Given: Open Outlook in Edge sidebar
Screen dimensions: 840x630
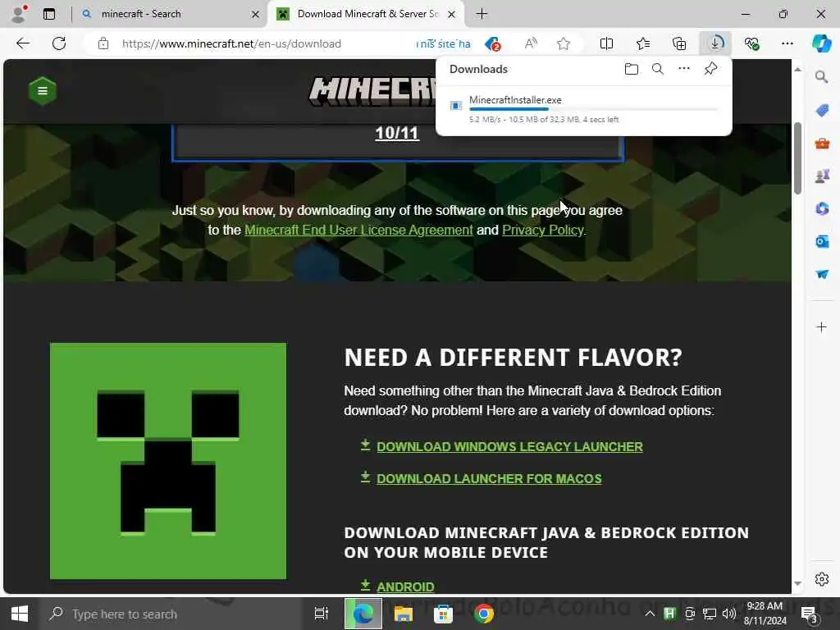Looking at the screenshot, I should (x=821, y=242).
